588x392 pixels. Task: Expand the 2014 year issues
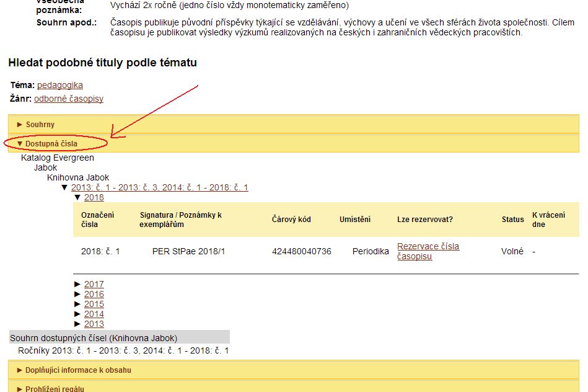94,314
